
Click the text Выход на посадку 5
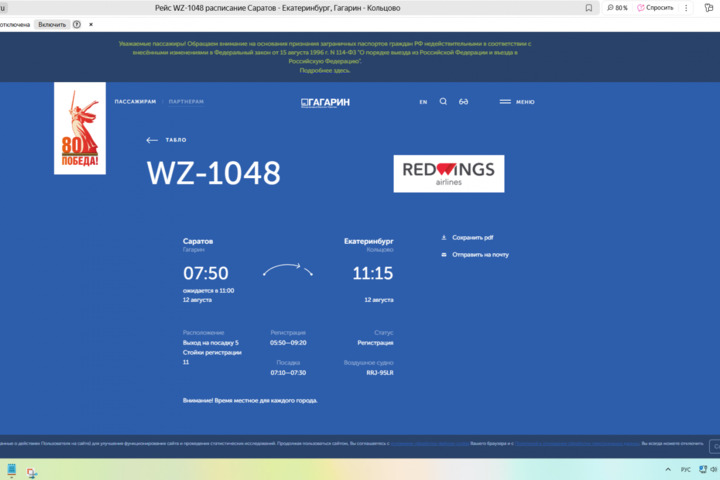(211, 343)
